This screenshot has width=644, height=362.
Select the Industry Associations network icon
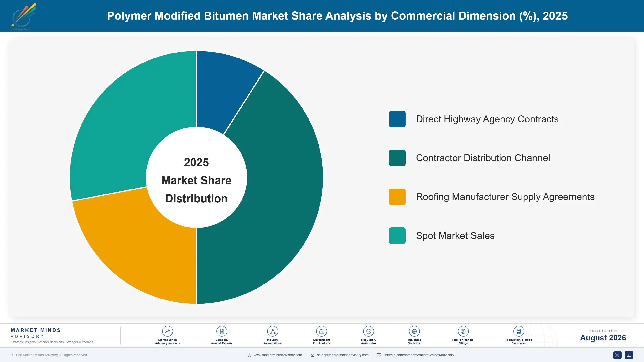pos(273,331)
